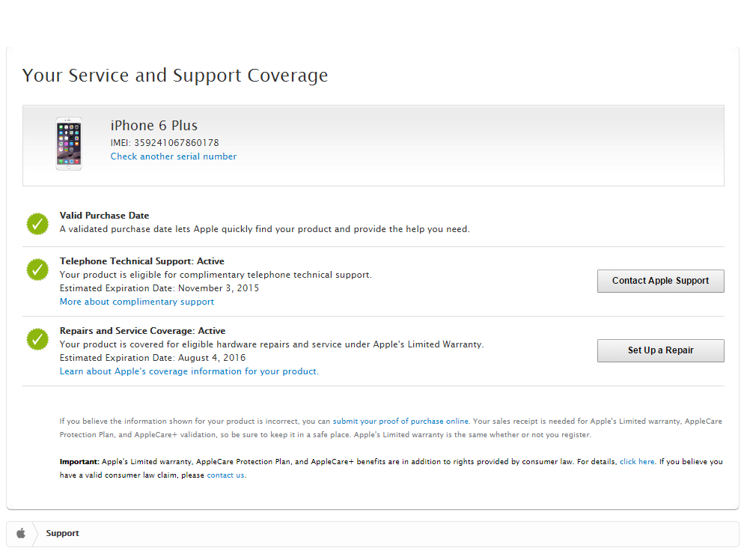The width and height of the screenshot is (741, 560).
Task: Go to Support in the breadcrumb bar
Action: (x=62, y=533)
